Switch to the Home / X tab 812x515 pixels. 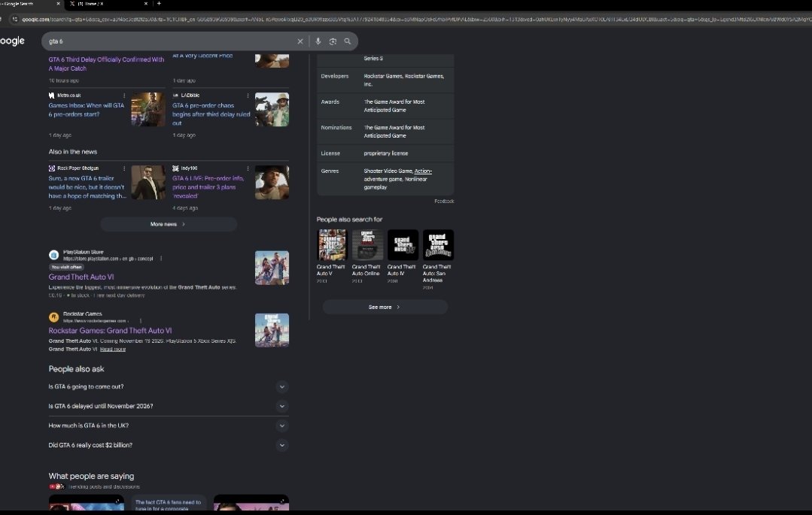107,4
